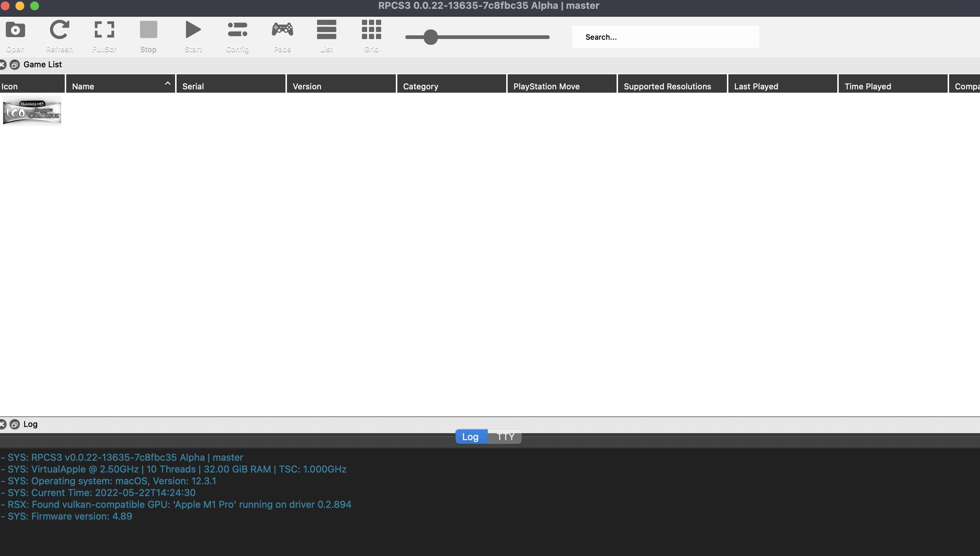Detach the Log panel
The image size is (980, 556).
click(x=15, y=424)
